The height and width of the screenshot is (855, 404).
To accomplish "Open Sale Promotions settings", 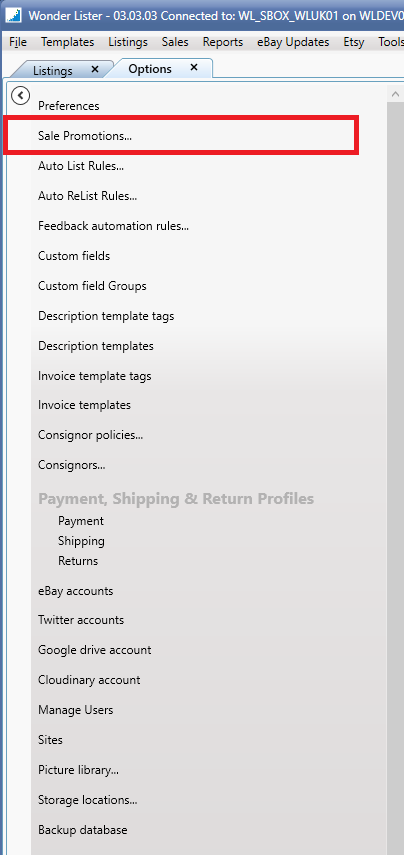I will (85, 136).
